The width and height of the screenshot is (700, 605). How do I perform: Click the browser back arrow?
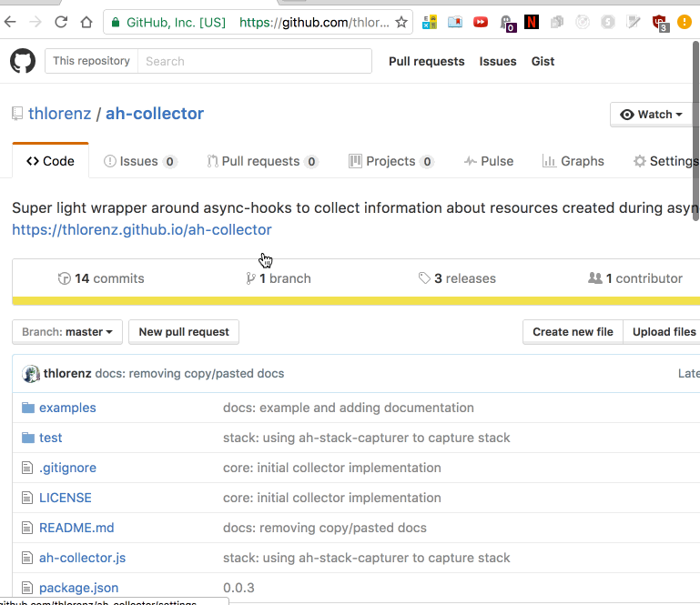point(10,22)
